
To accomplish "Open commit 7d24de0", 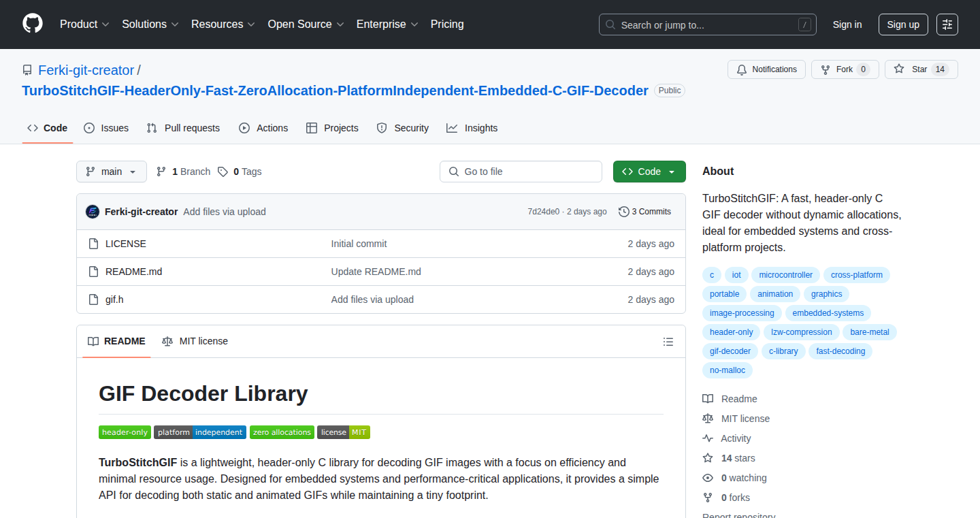I will point(544,212).
